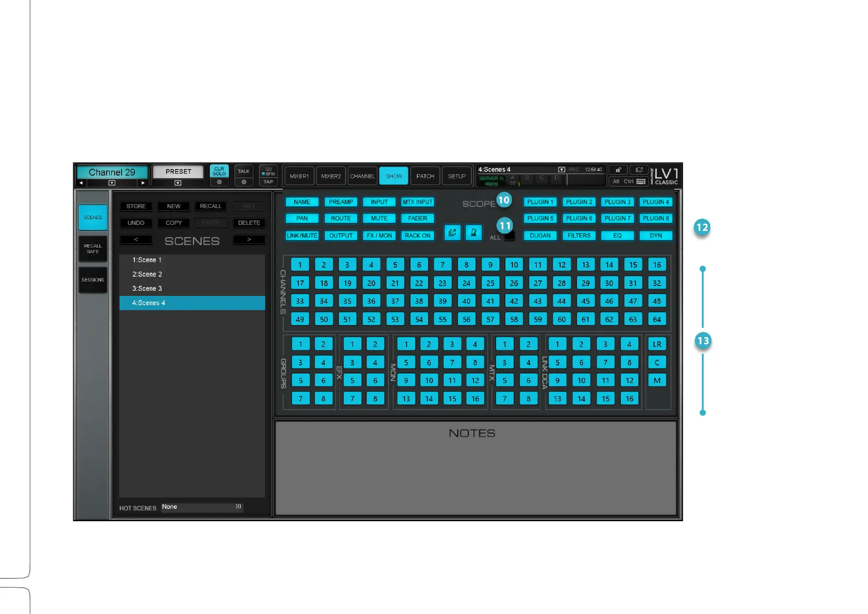Click STORE scene button
The height and width of the screenshot is (614, 868).
[136, 206]
